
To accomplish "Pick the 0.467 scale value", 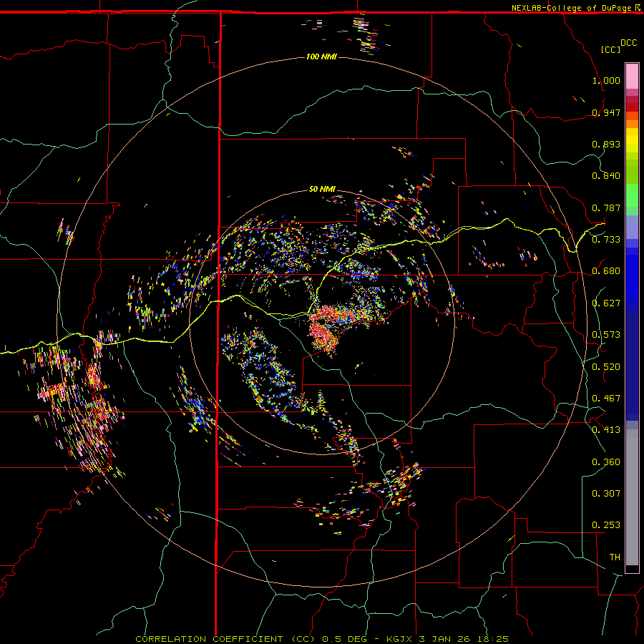I will click(606, 399).
